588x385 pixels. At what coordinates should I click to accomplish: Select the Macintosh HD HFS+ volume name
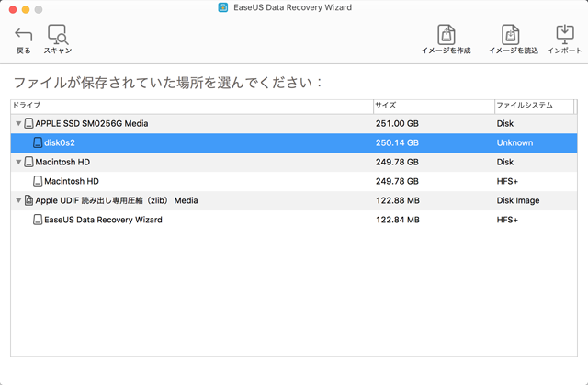click(72, 181)
